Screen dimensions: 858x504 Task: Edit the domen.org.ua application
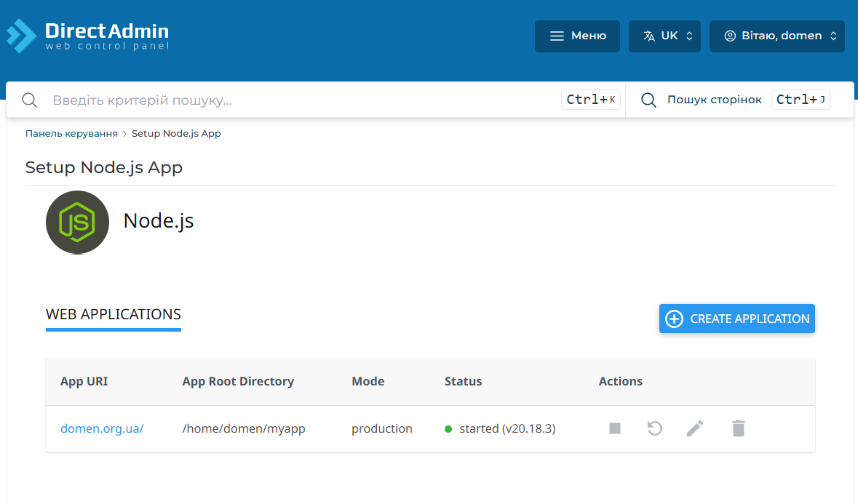coord(695,428)
